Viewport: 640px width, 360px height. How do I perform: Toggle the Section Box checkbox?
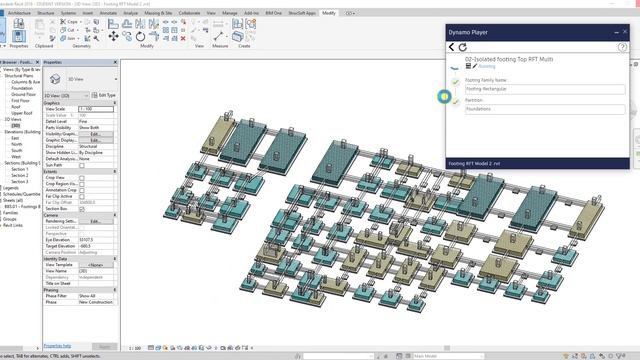point(82,209)
